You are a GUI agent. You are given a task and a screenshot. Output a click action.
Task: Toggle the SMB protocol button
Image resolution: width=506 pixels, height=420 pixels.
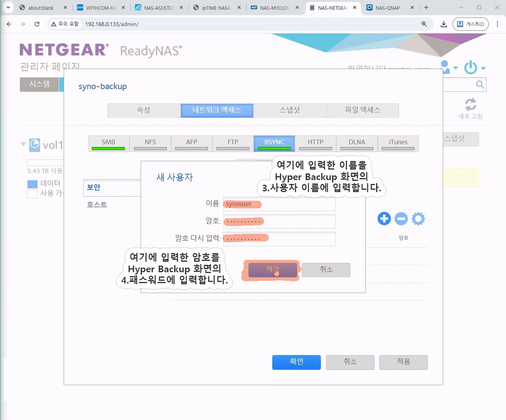(x=109, y=143)
